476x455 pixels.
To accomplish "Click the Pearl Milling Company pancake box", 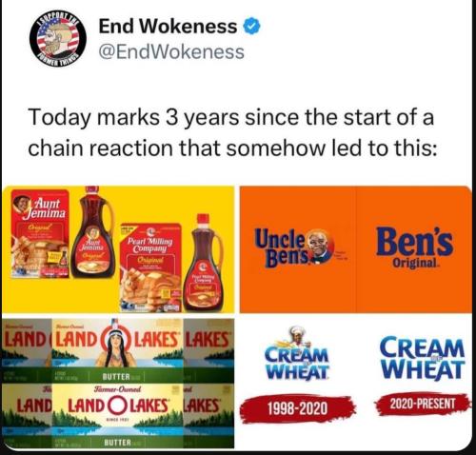I will [x=150, y=267].
